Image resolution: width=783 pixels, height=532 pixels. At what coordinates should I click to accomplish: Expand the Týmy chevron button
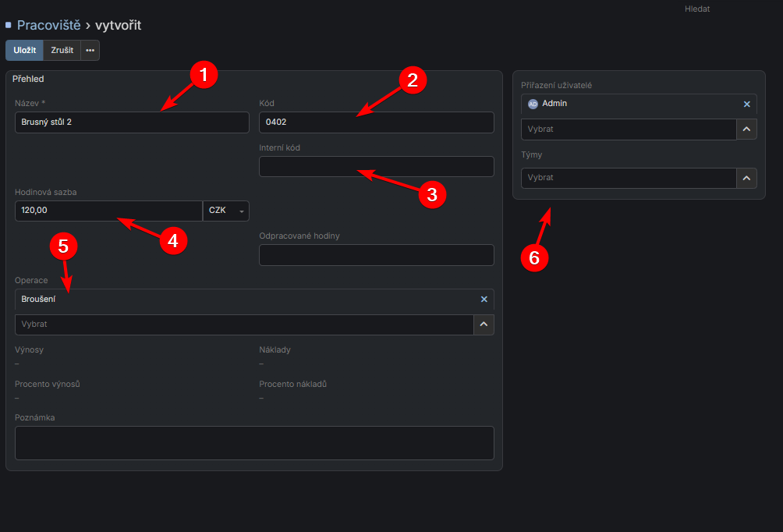pos(746,179)
